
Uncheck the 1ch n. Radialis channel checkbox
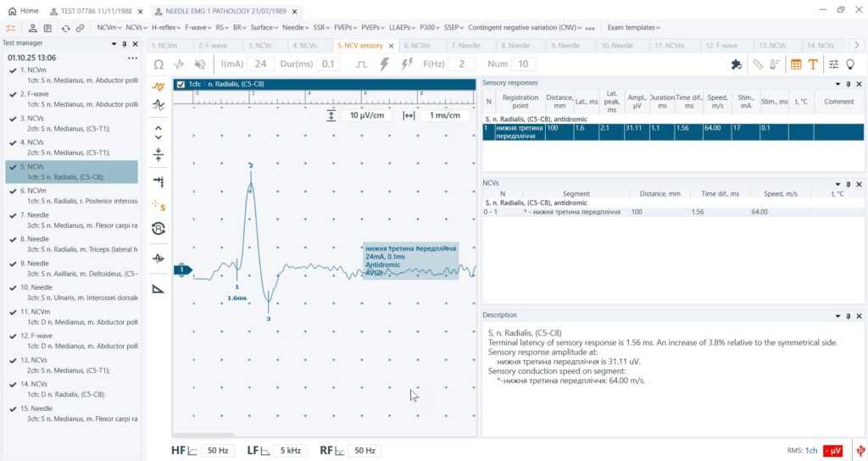(181, 84)
